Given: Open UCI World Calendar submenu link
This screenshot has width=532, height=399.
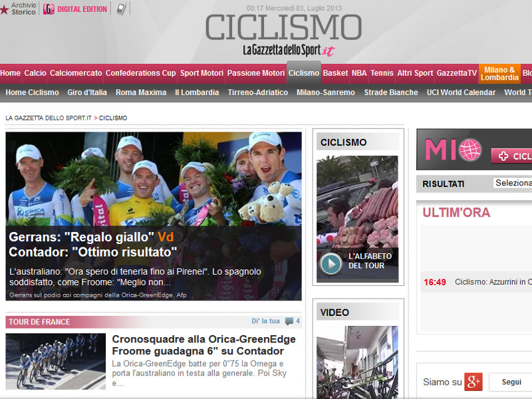Looking at the screenshot, I should click(x=461, y=92).
